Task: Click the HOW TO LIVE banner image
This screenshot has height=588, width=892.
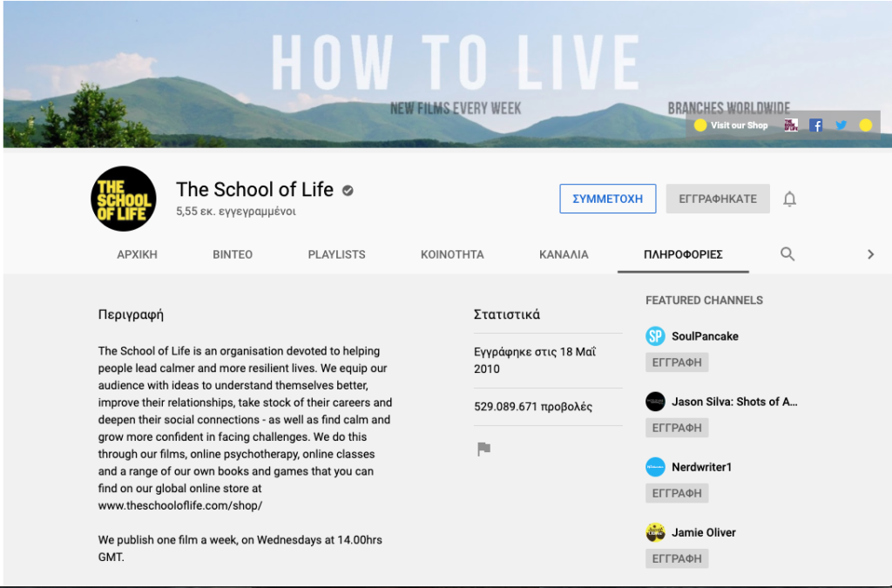Action: pos(447,74)
